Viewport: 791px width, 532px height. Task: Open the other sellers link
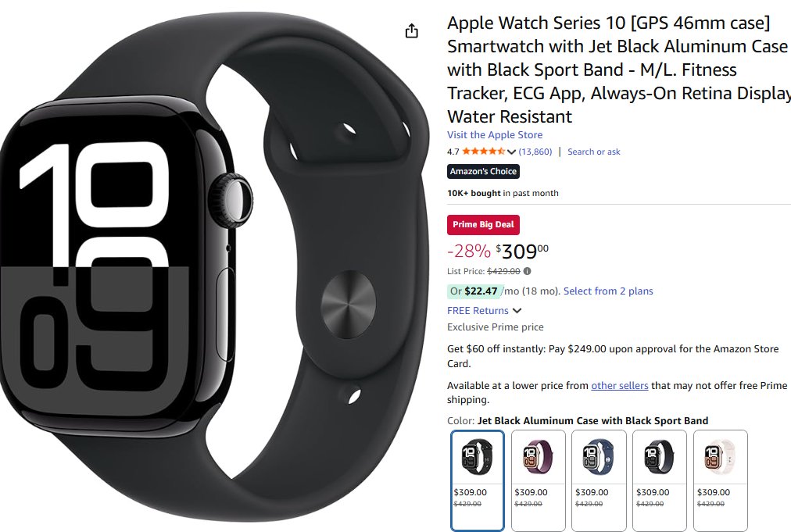click(x=620, y=386)
